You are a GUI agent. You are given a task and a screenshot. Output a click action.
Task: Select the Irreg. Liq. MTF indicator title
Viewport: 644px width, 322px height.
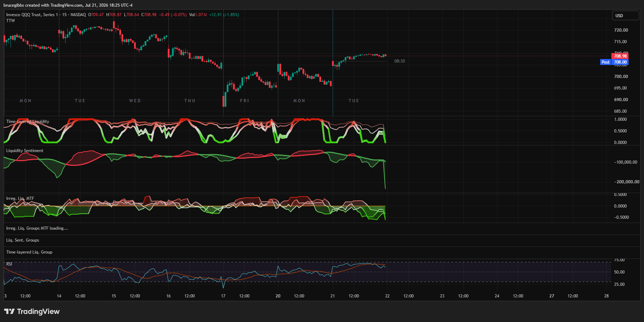(x=20, y=198)
